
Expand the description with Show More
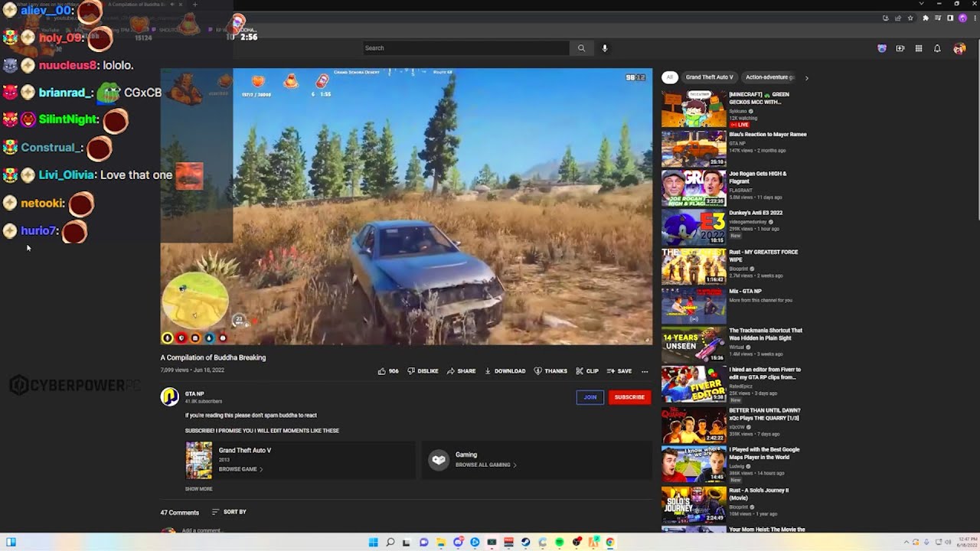[x=198, y=489]
